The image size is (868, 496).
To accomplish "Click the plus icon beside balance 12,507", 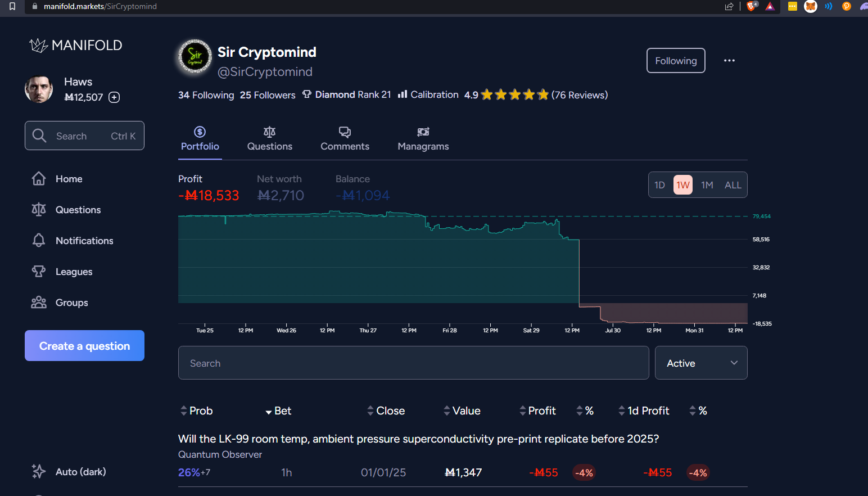I will (114, 97).
